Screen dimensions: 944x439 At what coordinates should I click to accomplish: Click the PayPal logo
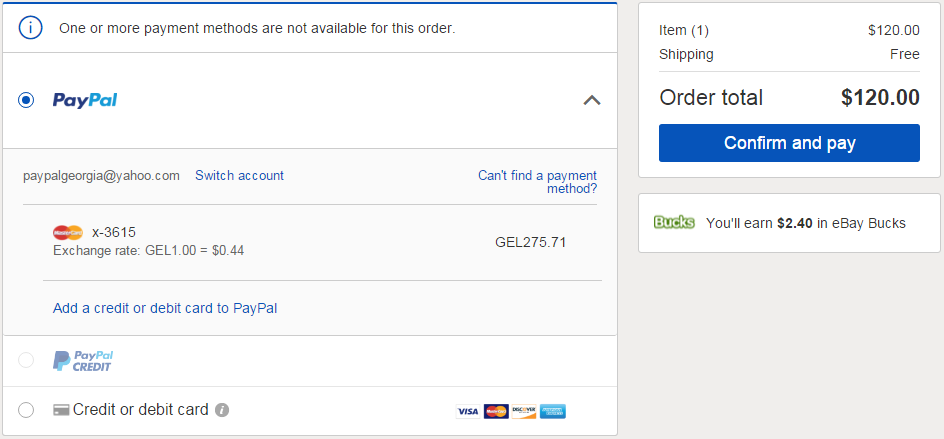point(85,100)
